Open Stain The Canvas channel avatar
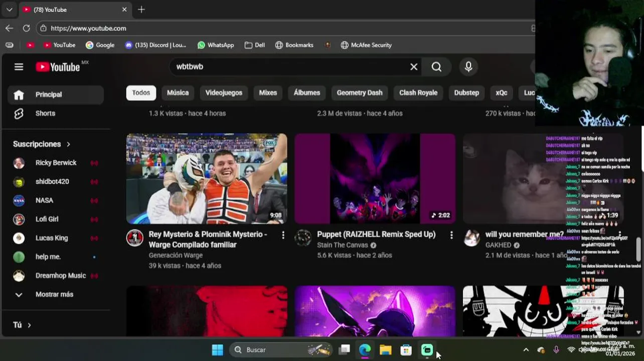 [302, 238]
